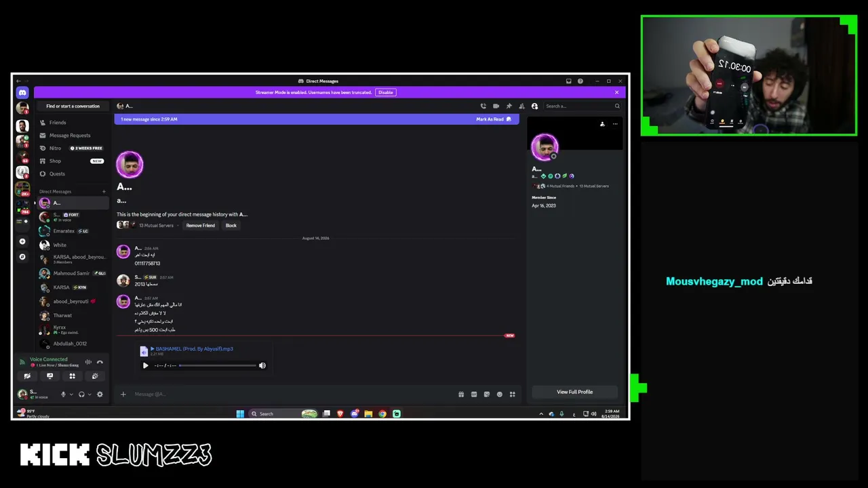Go to the Nitro page
This screenshot has width=868, height=488.
(73, 148)
